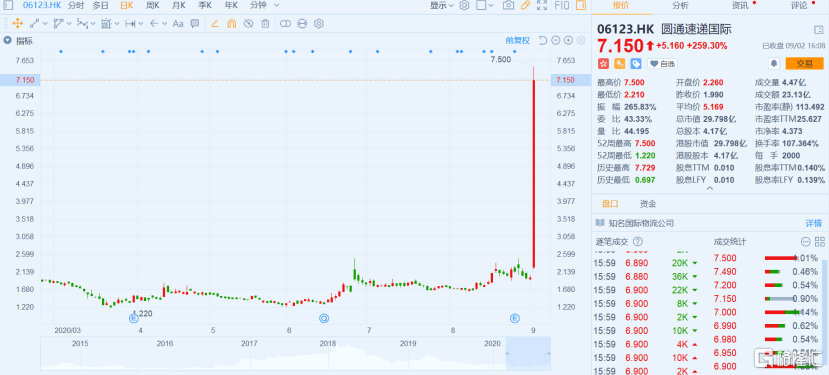This screenshot has width=829, height=375.
Task: Delete drawings with the trash icon
Action: pos(265,23)
